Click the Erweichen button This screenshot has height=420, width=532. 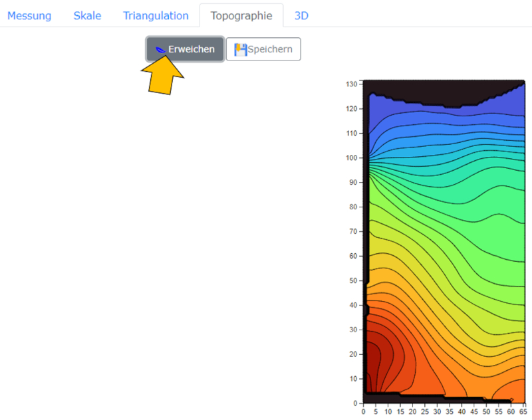[x=185, y=49]
